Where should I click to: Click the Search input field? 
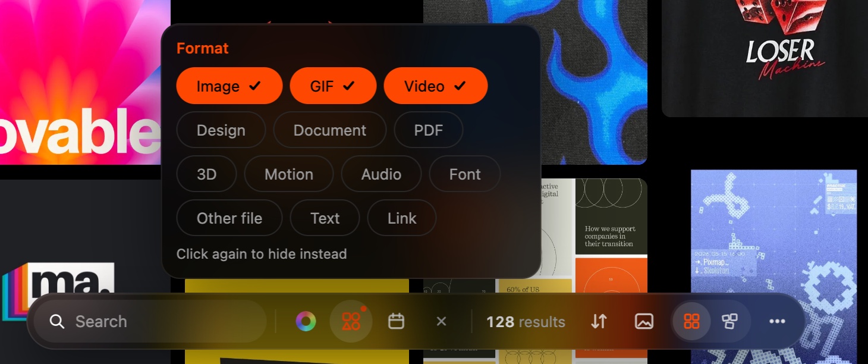click(150, 321)
